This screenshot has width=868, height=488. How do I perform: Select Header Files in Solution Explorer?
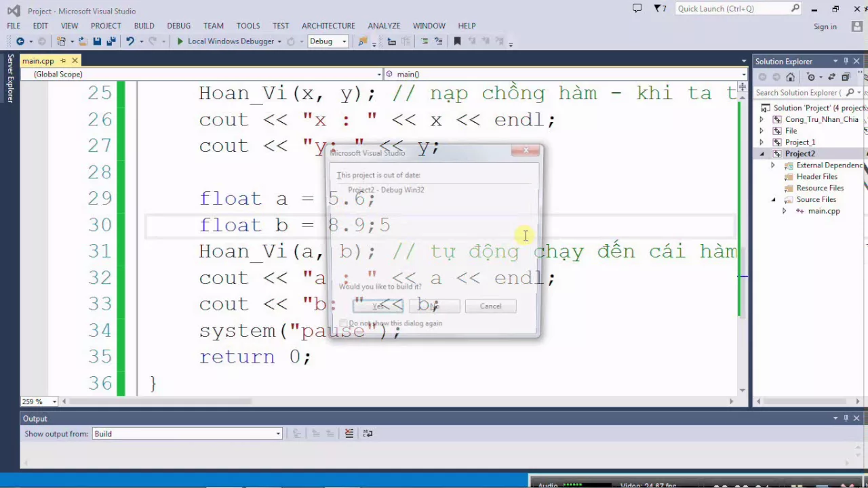816,176
